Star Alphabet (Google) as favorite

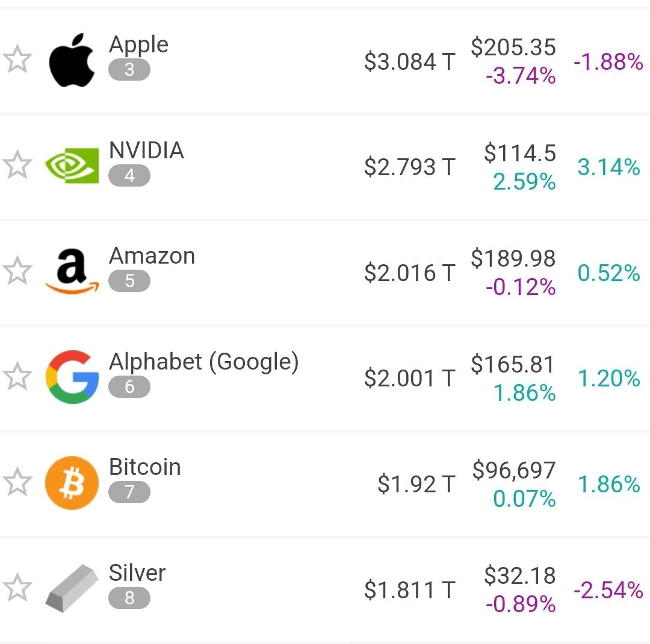point(17,376)
